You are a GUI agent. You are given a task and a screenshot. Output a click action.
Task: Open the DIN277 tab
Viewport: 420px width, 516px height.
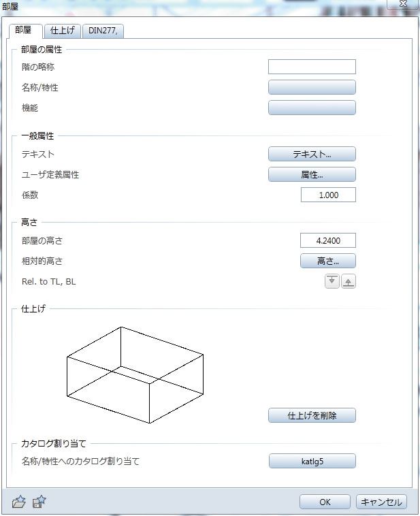tap(103, 31)
